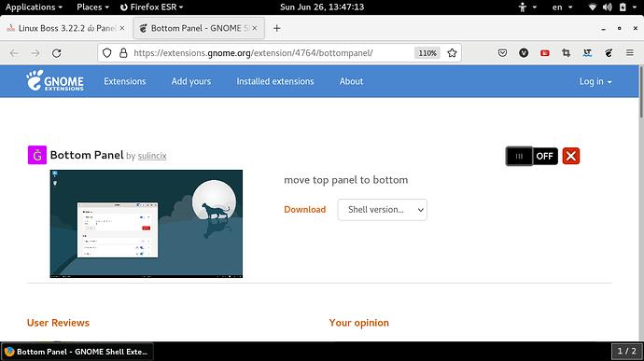Viewport: 644px width, 361px height.
Task: Click the purple Bottom Panel extension icon
Action: [x=37, y=155]
